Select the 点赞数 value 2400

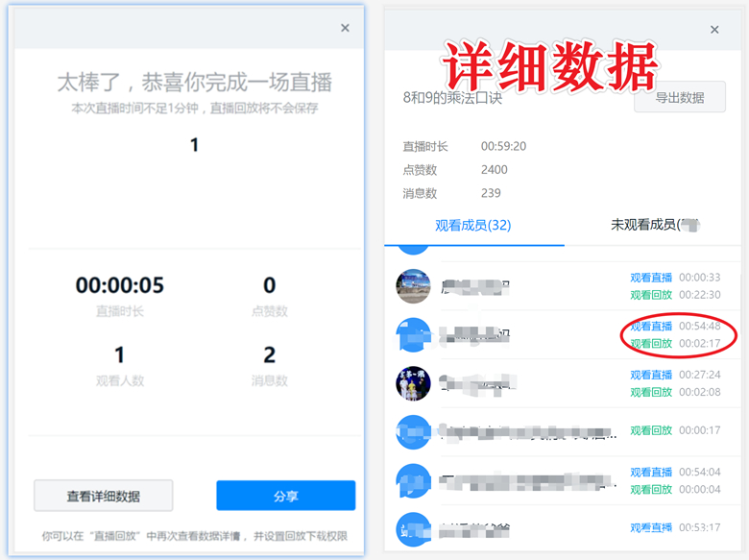click(x=494, y=170)
